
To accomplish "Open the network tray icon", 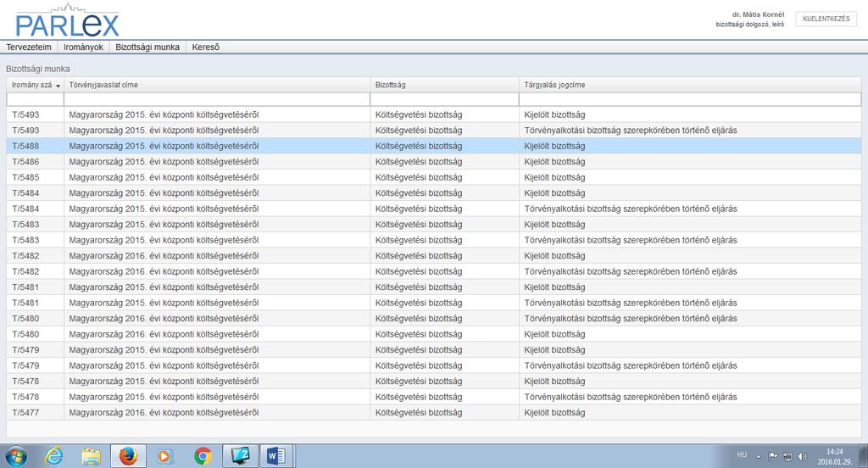I will click(787, 456).
